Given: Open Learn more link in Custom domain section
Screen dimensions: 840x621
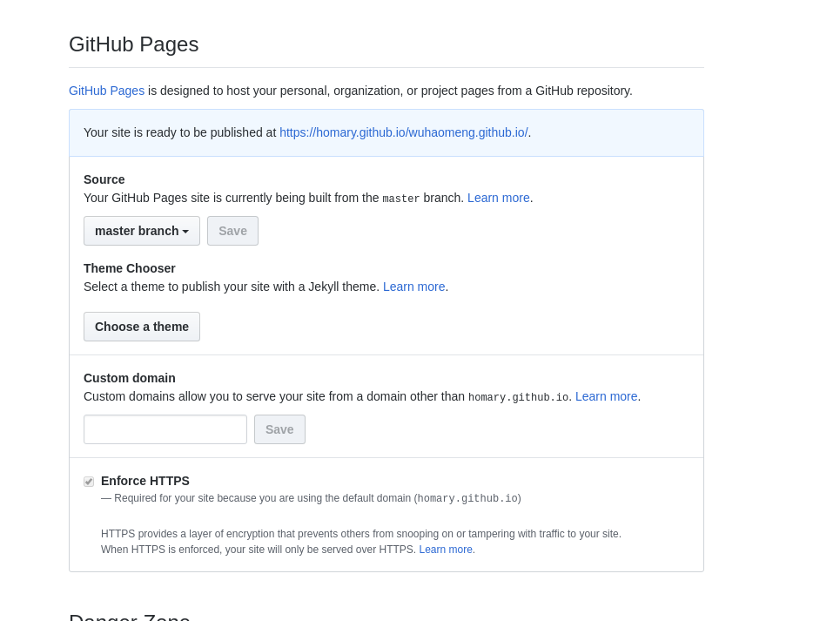Looking at the screenshot, I should click(607, 396).
